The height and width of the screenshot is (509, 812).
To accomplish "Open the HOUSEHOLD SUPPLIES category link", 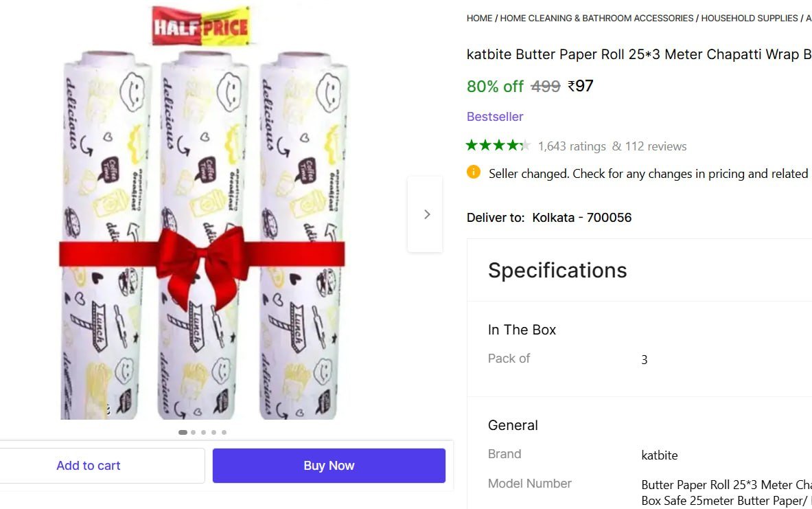I will 749,18.
